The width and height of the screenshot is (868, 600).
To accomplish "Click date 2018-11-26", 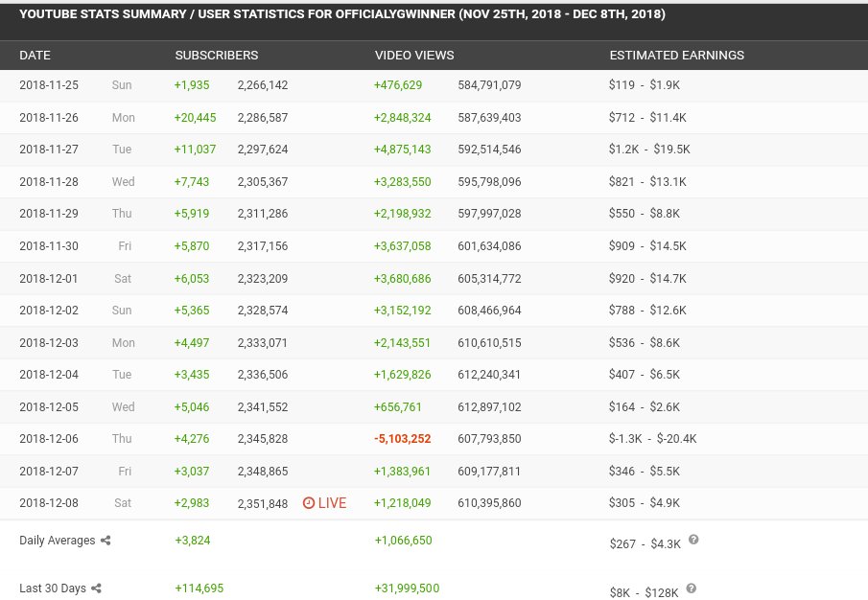I will pos(49,118).
